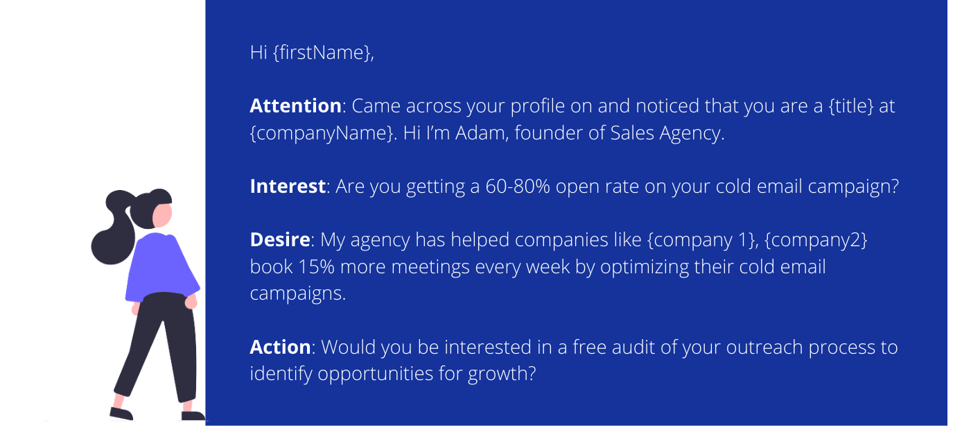Click the bold Action label
This screenshot has height=430, width=980.
(280, 347)
